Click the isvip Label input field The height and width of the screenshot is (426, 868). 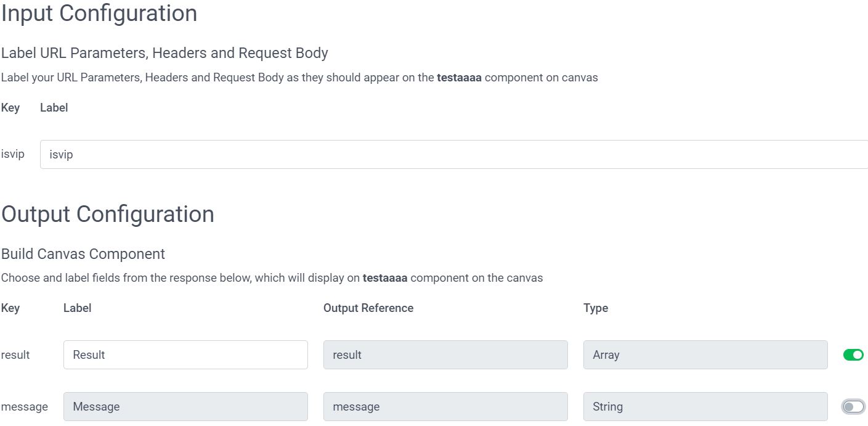click(x=453, y=154)
